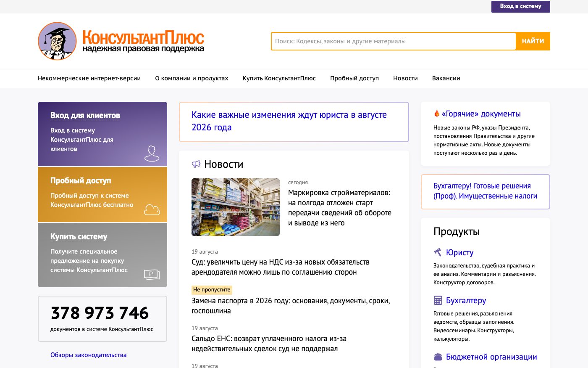Click the Бухгалтеру description about ready solutions
588x368 pixels.
click(474, 326)
